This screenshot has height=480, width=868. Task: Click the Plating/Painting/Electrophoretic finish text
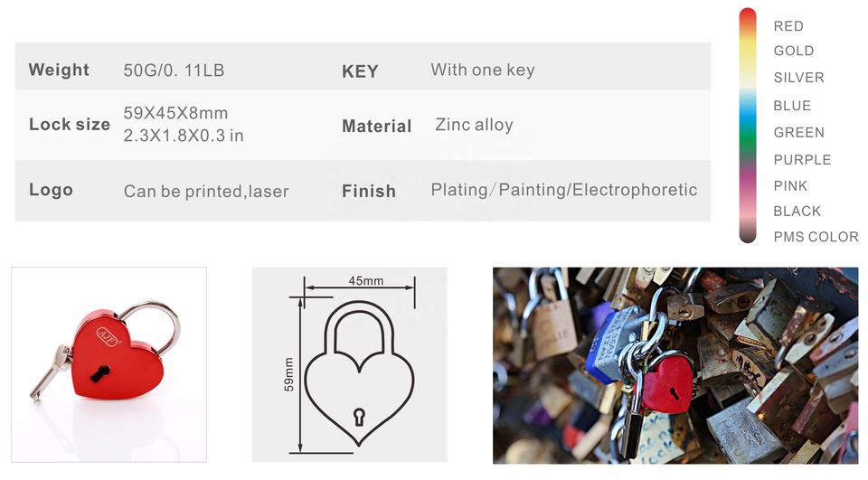click(564, 190)
